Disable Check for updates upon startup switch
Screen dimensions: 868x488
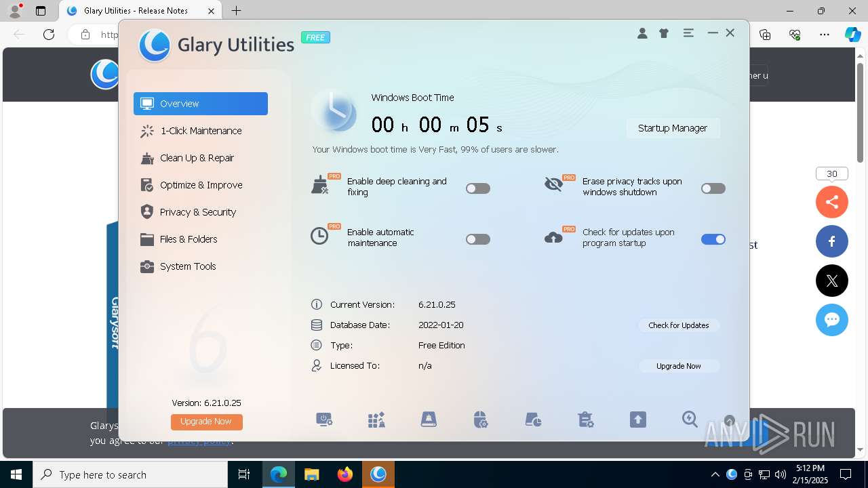(713, 239)
